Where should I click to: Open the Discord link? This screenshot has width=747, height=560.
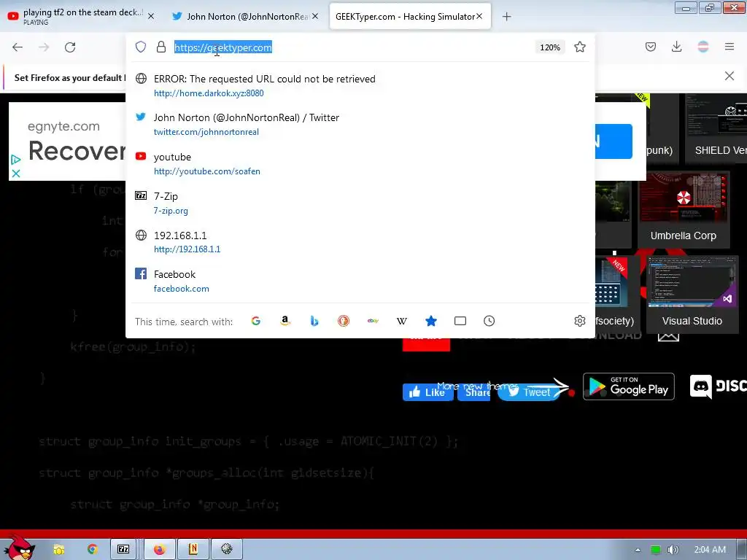pyautogui.click(x=718, y=386)
